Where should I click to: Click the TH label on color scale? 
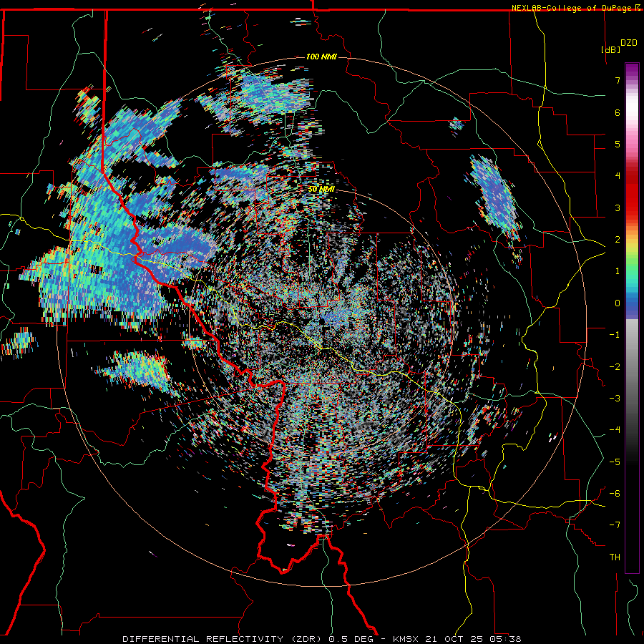point(615,557)
